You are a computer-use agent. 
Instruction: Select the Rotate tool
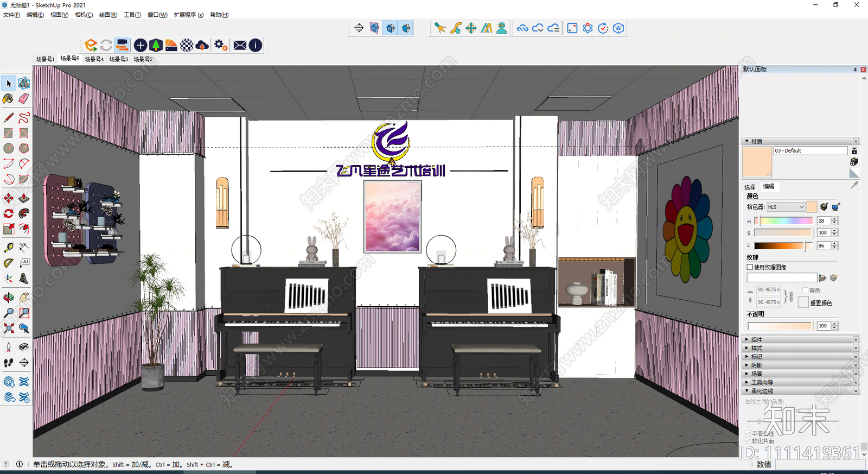9,213
